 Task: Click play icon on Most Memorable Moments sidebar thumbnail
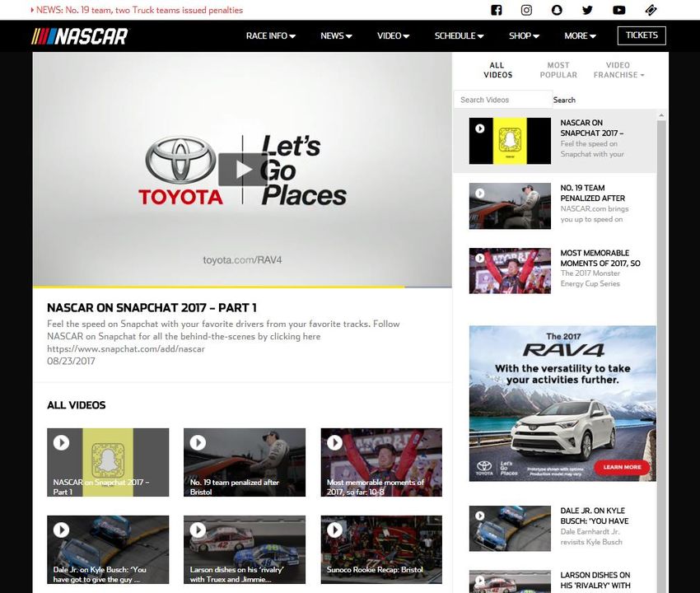coord(480,258)
